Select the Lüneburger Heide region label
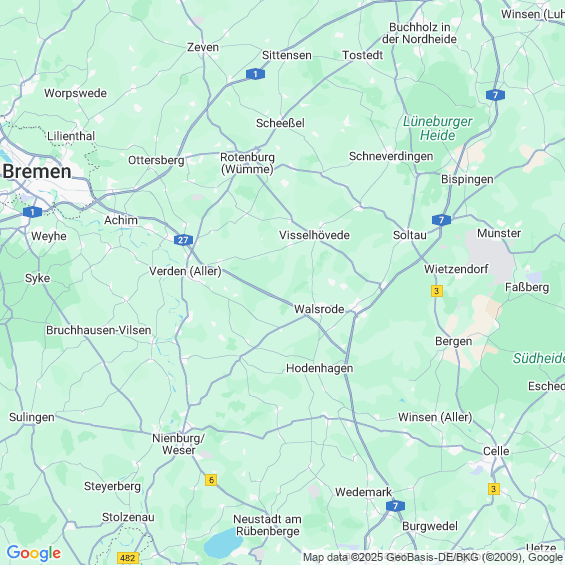The height and width of the screenshot is (565, 565). (x=437, y=128)
